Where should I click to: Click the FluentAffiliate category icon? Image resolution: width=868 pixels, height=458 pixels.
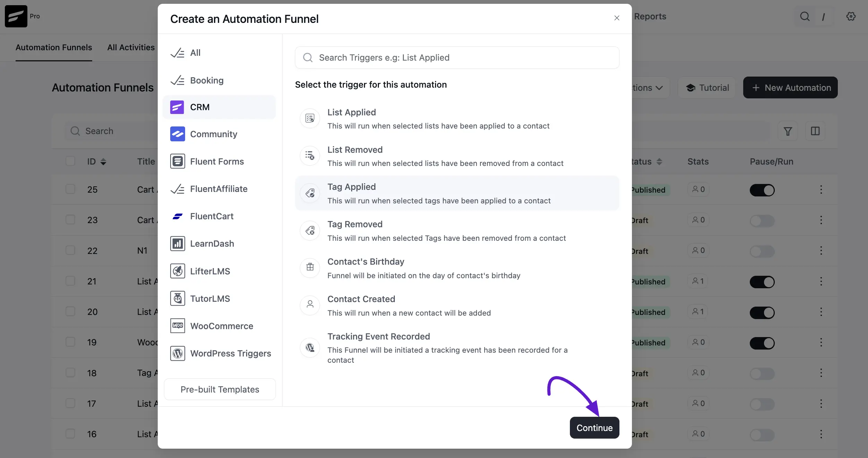tap(177, 189)
